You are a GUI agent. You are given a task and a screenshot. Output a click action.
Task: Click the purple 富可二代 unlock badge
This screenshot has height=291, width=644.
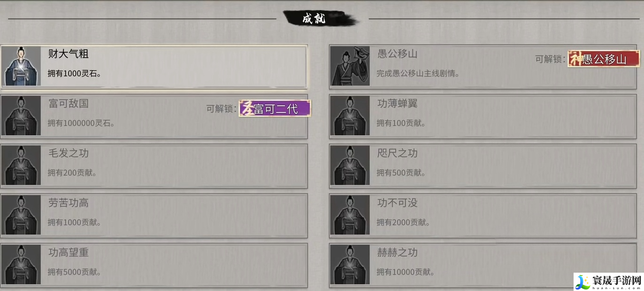pos(275,109)
